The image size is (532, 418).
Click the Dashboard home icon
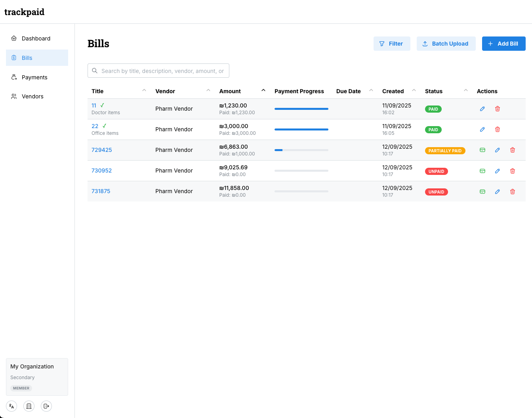point(14,38)
